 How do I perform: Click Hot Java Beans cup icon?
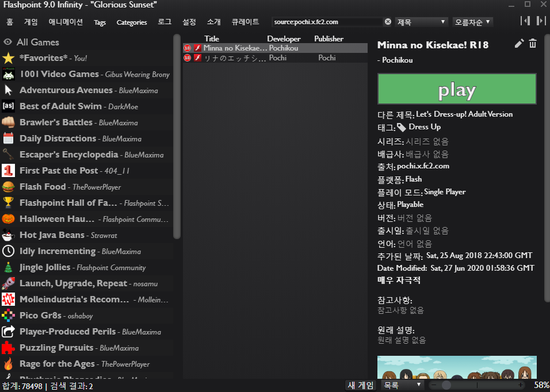[x=9, y=235]
